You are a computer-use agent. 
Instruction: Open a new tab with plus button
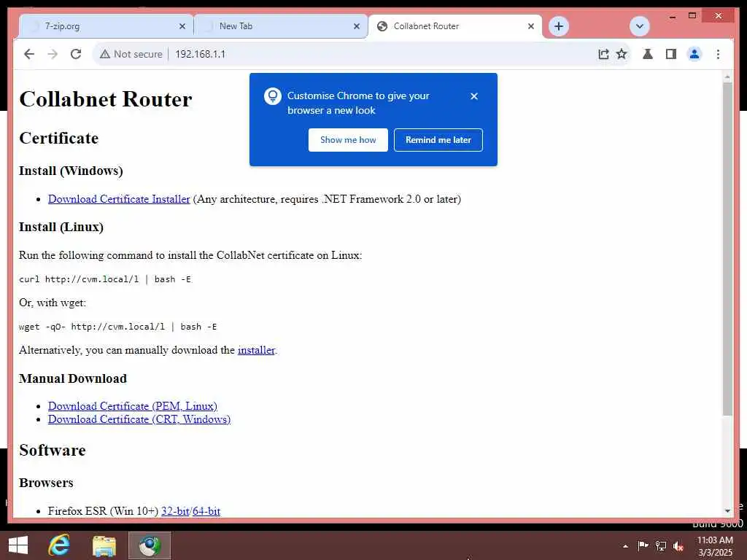(559, 26)
